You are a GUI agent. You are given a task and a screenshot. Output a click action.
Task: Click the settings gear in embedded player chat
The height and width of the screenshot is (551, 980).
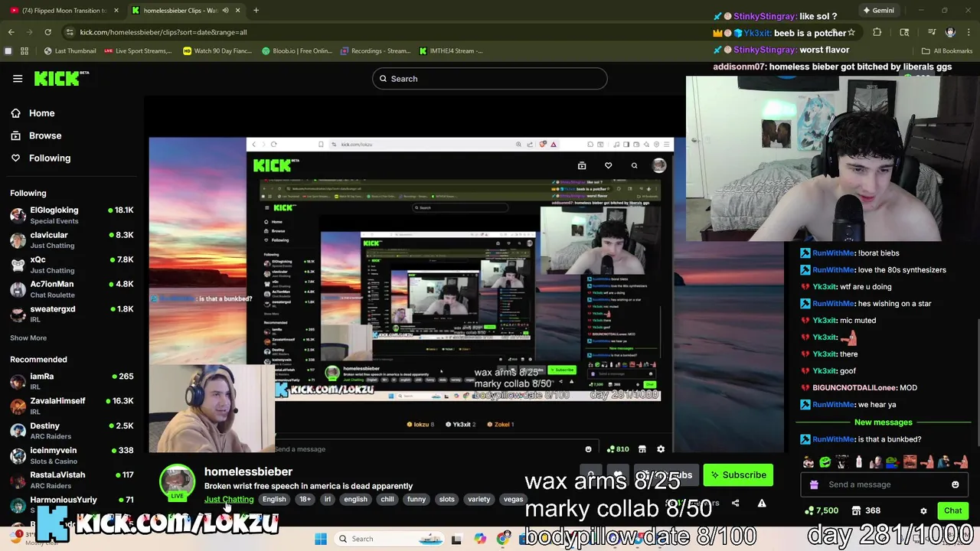click(661, 449)
